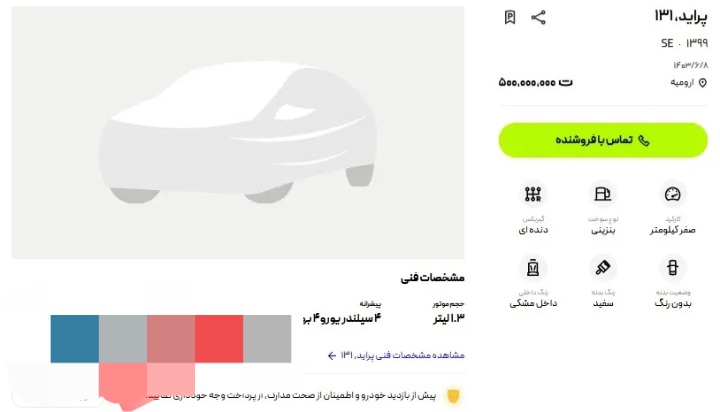Click the yellow shield warning icon
The width and height of the screenshot is (720, 412).
pos(452,396)
